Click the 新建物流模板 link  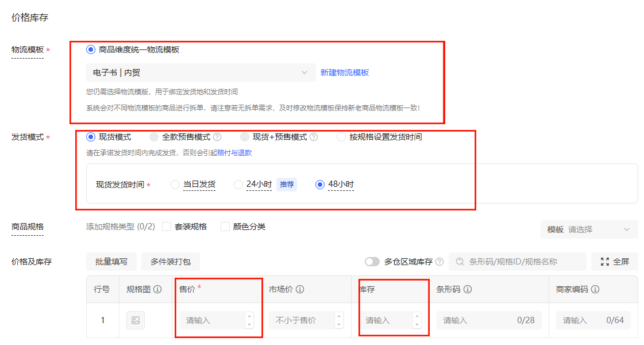point(345,72)
